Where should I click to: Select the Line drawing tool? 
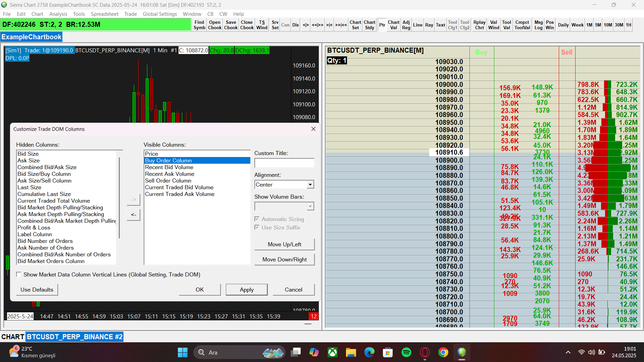(417, 25)
